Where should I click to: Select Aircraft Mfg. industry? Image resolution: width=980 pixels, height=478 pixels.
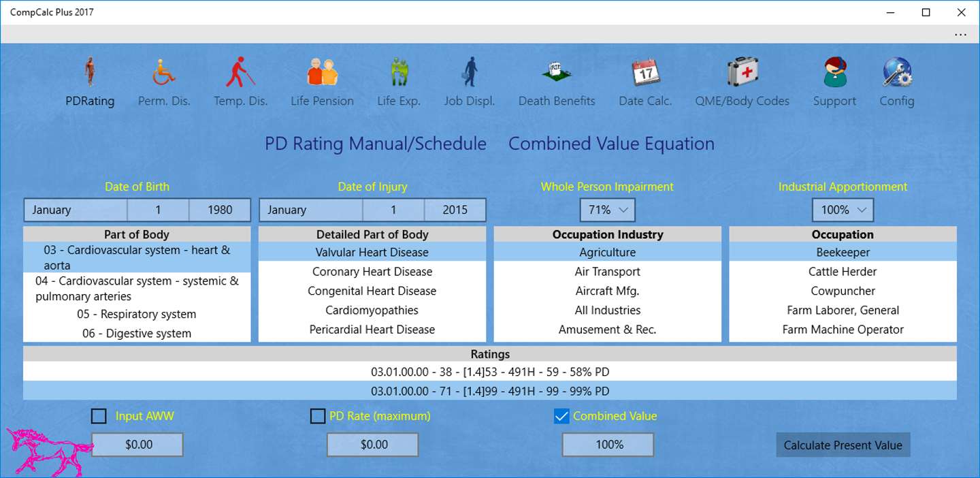(x=608, y=291)
